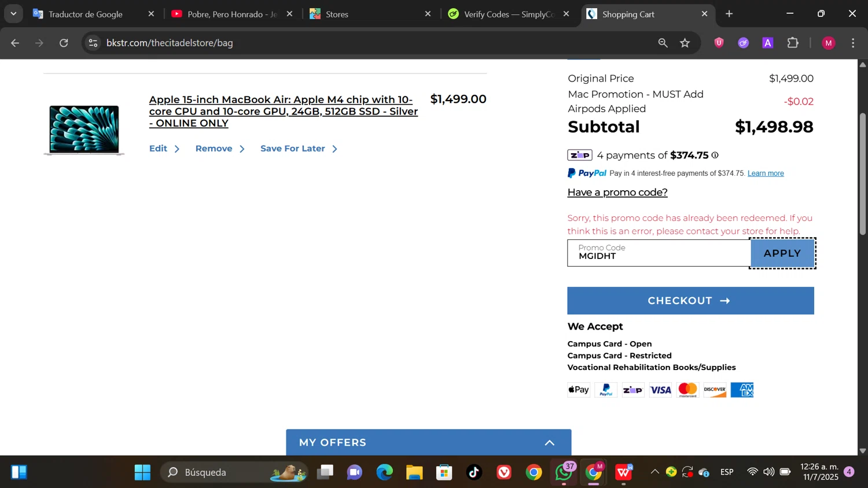
Task: Open the purple A extension icon
Action: 768,43
